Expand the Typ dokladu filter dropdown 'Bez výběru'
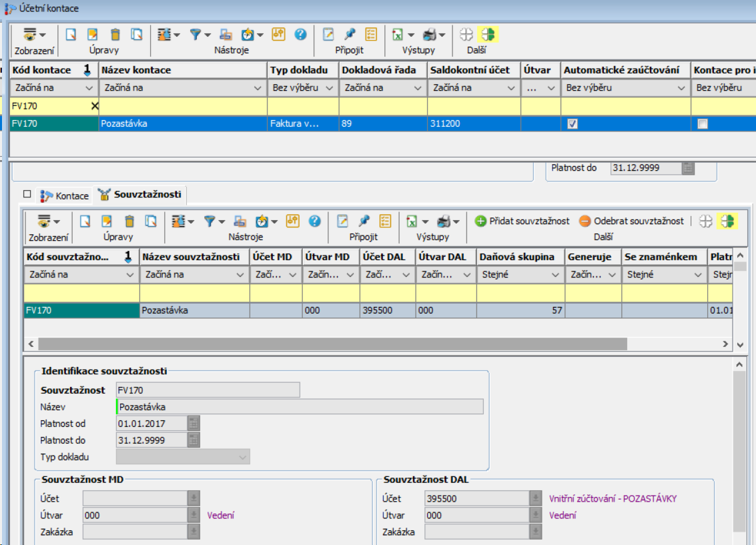This screenshot has height=545, width=756. coord(328,88)
